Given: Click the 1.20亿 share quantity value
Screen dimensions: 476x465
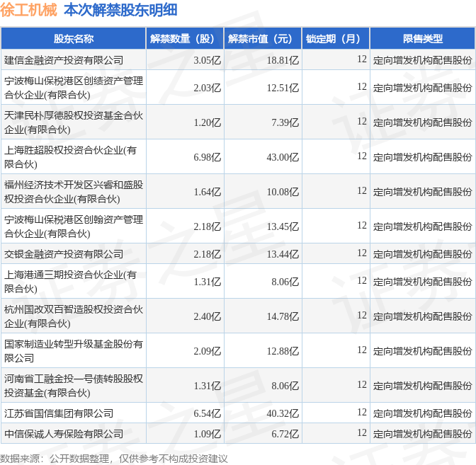Looking at the screenshot, I should (x=208, y=122).
